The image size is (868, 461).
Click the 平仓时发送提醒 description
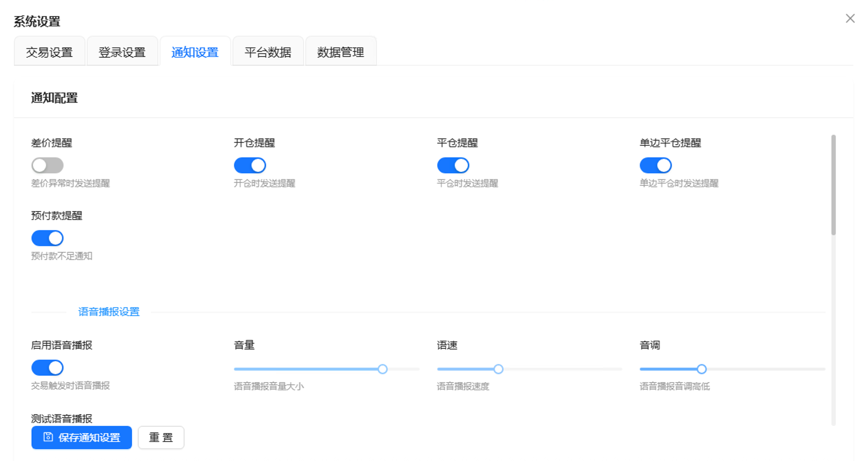[x=468, y=183]
